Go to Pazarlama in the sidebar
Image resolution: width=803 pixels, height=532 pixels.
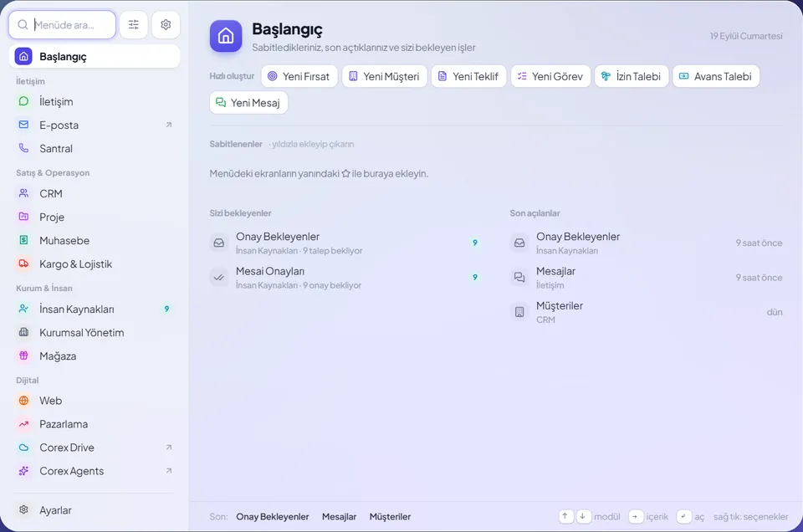pyautogui.click(x=95, y=424)
